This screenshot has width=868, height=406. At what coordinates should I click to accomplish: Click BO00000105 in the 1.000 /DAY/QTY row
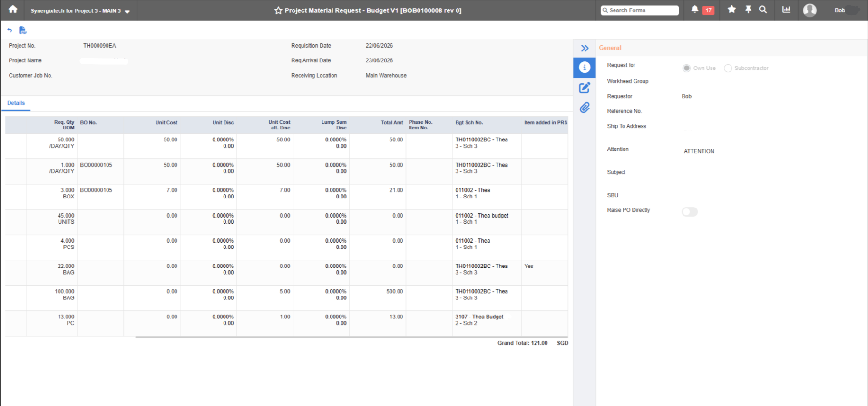96,165
